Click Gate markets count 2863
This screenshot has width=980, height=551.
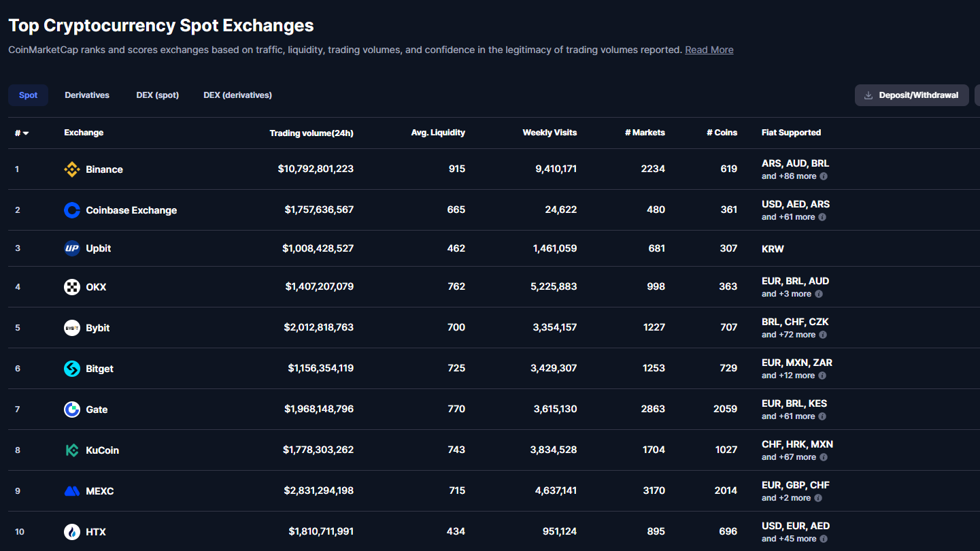(653, 409)
